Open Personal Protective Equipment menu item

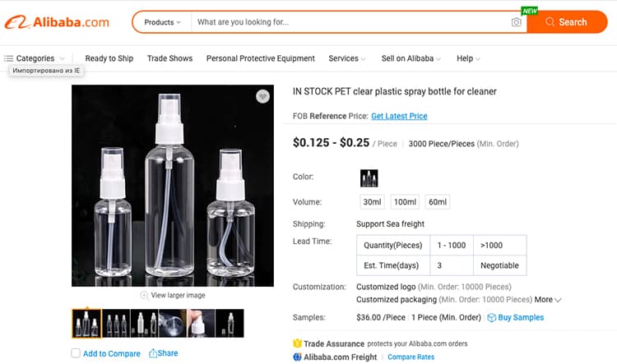pos(261,58)
